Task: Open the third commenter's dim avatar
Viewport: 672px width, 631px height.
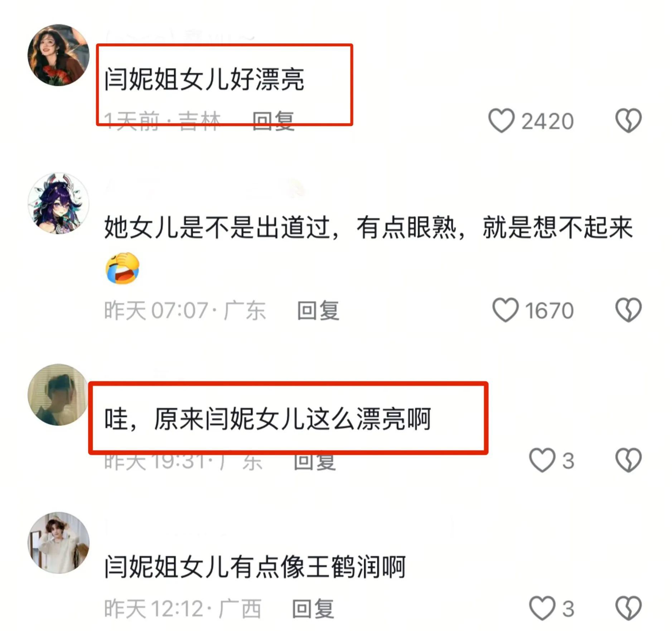Action: click(58, 395)
